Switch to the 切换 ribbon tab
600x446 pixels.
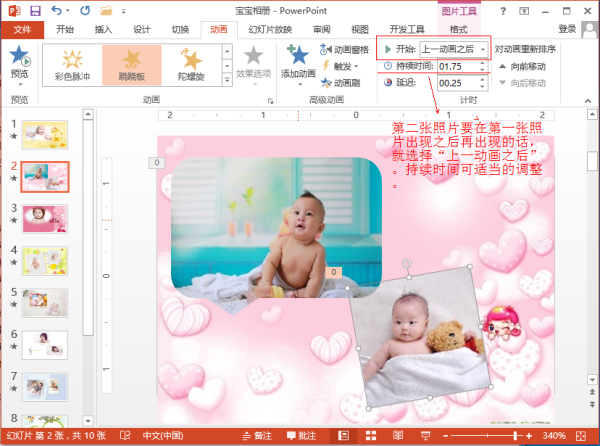tap(180, 29)
